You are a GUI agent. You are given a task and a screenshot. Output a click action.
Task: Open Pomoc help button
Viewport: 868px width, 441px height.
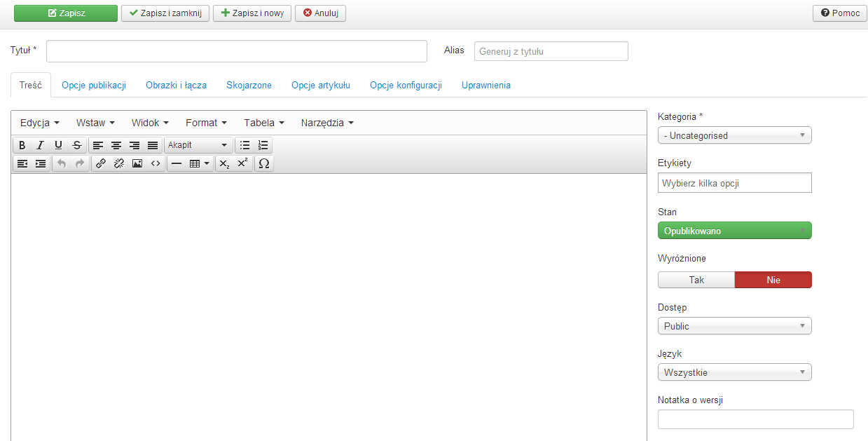pyautogui.click(x=840, y=13)
